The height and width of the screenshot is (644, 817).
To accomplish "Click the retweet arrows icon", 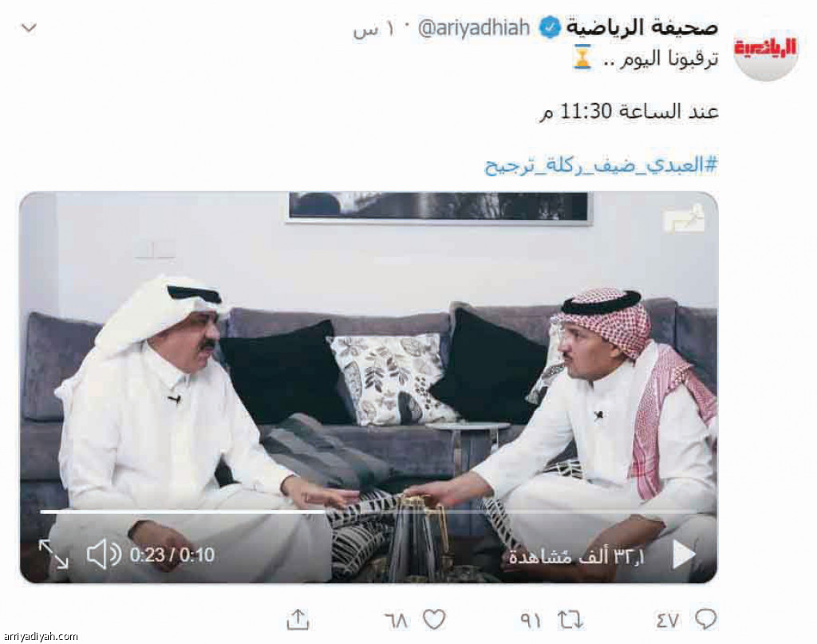I will pyautogui.click(x=570, y=620).
